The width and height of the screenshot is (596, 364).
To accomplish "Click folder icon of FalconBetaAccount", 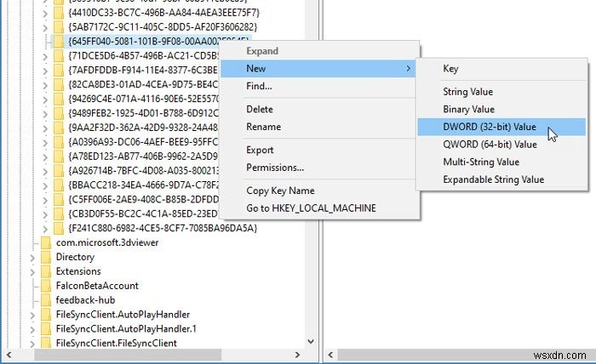I will tap(46, 286).
